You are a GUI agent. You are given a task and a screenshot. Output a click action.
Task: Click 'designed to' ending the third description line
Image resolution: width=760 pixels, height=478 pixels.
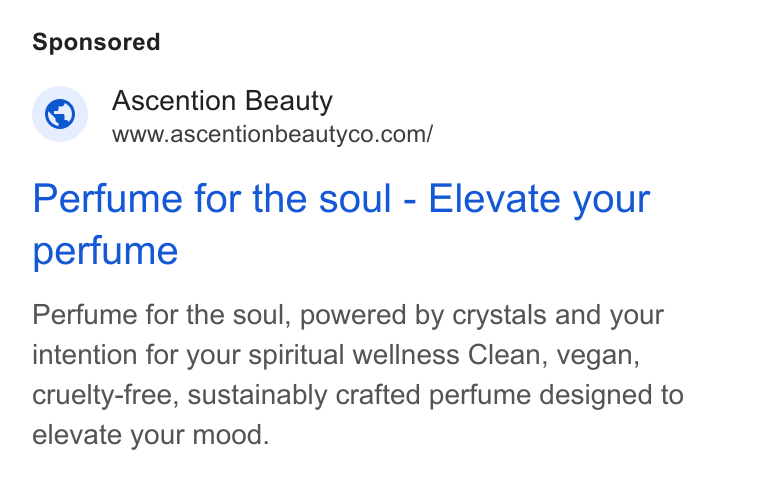611,395
